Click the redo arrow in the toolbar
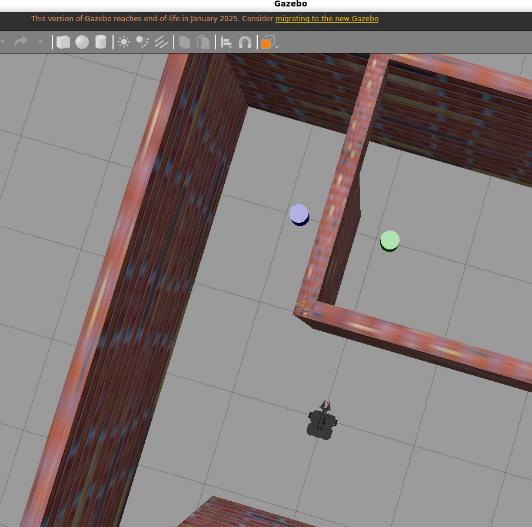 (x=21, y=42)
